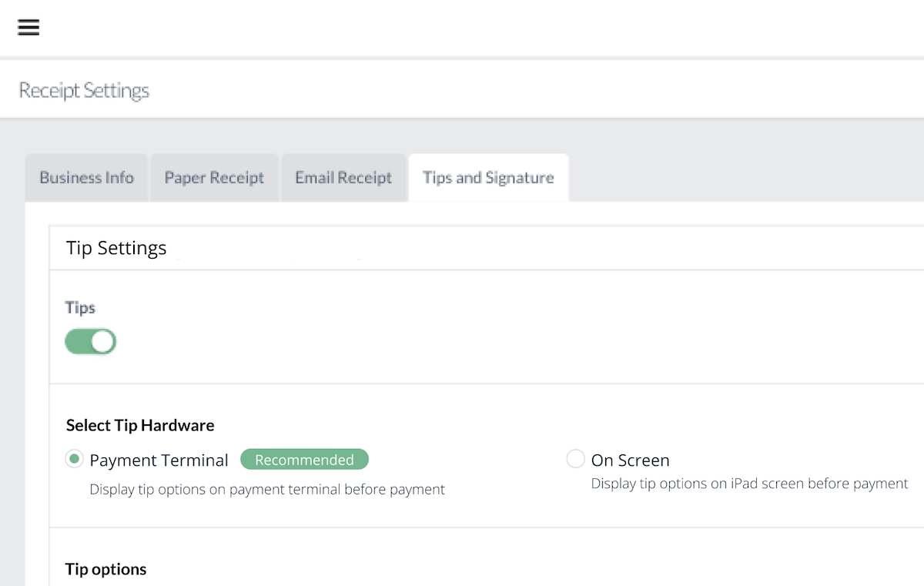Click the Tips section label
This screenshot has width=924, height=586.
coord(80,307)
